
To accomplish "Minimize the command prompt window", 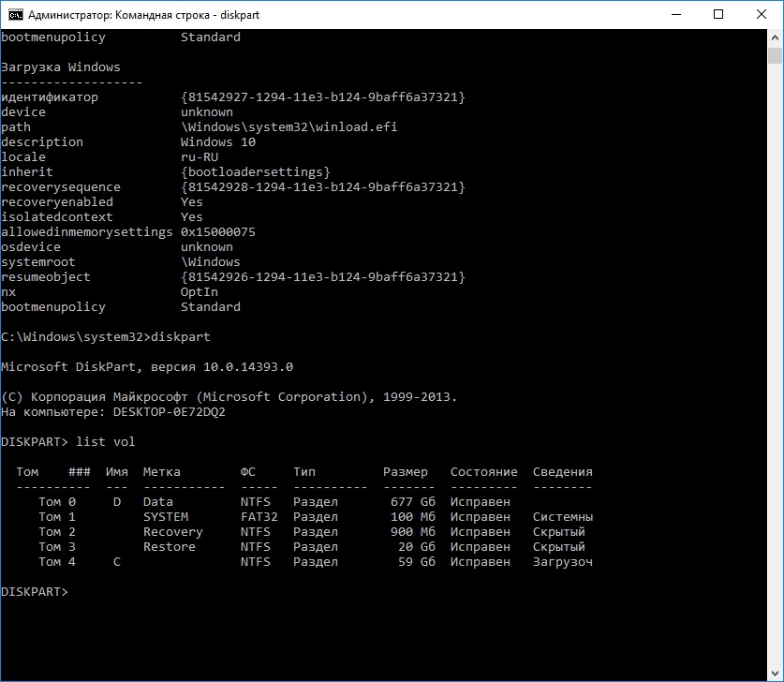I will click(x=675, y=14).
